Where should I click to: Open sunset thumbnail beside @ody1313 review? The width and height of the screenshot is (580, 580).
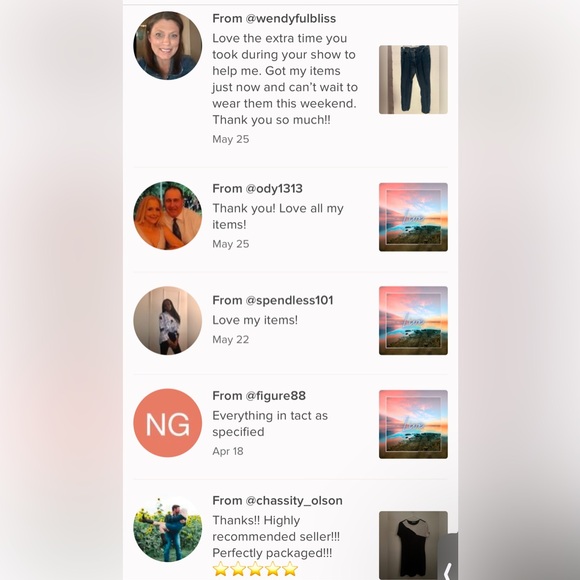point(413,217)
